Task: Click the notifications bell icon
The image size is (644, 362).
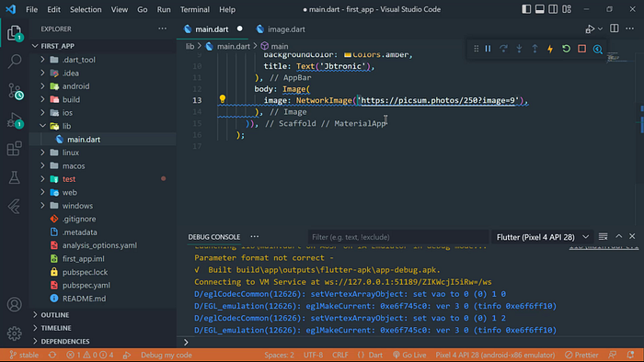Action: point(630,355)
